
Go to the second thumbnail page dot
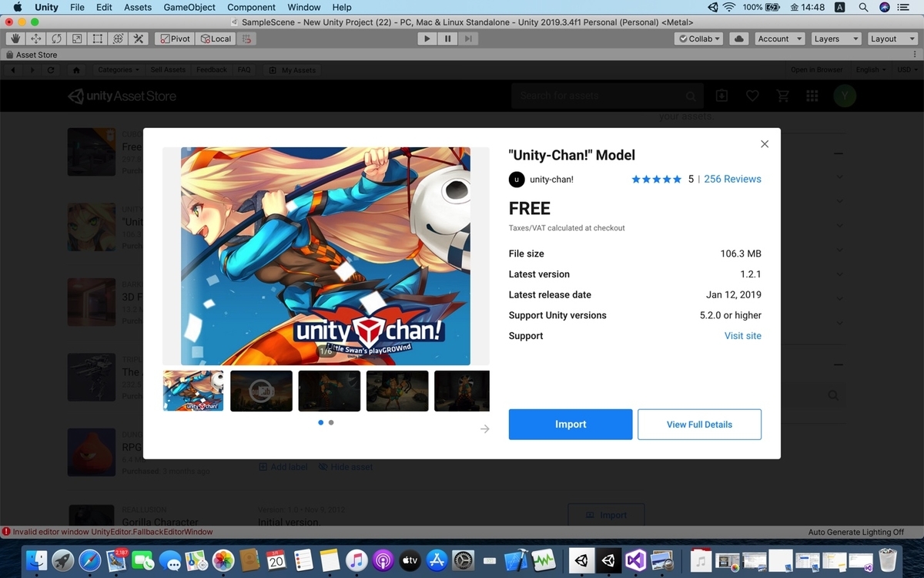(x=331, y=422)
